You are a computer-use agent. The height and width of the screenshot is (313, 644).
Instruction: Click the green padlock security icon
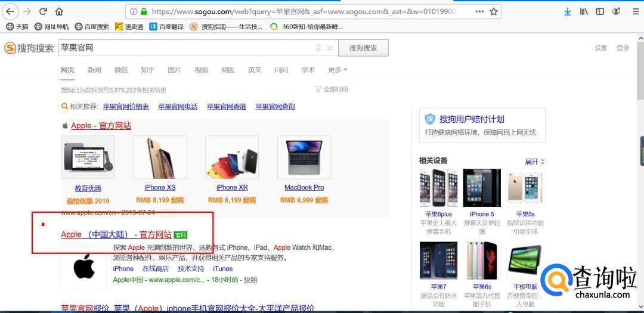click(143, 11)
